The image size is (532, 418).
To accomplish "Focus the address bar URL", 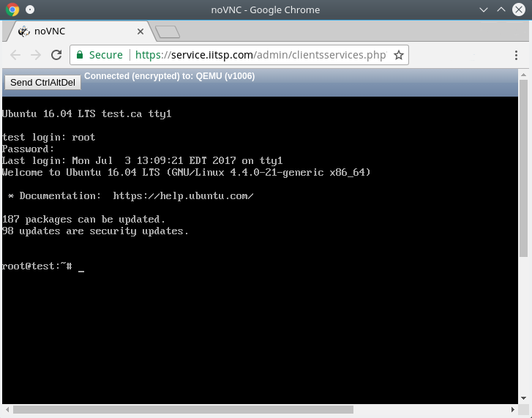I will (261, 55).
